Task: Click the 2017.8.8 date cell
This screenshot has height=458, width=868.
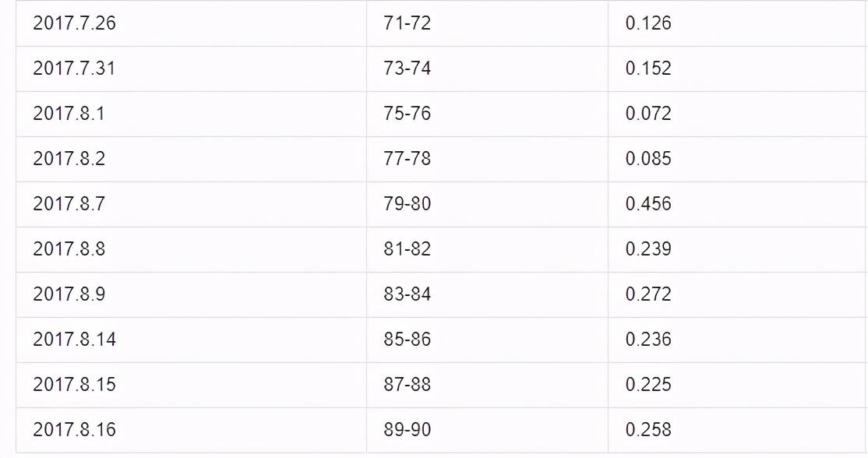Action: (x=69, y=249)
